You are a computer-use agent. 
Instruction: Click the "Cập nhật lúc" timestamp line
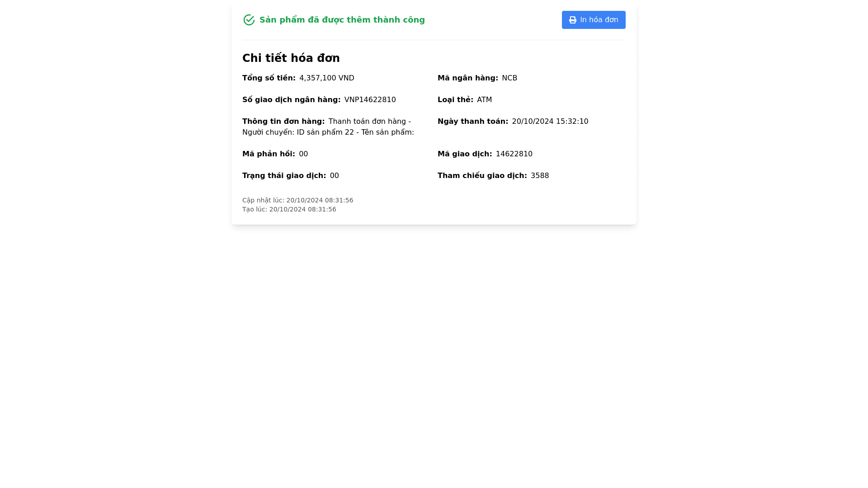[297, 200]
